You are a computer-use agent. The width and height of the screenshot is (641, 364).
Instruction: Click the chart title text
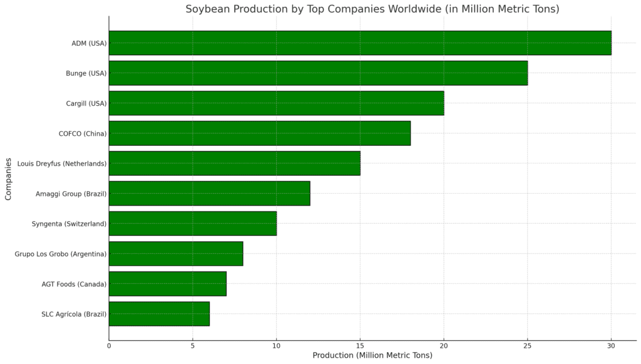[372, 9]
